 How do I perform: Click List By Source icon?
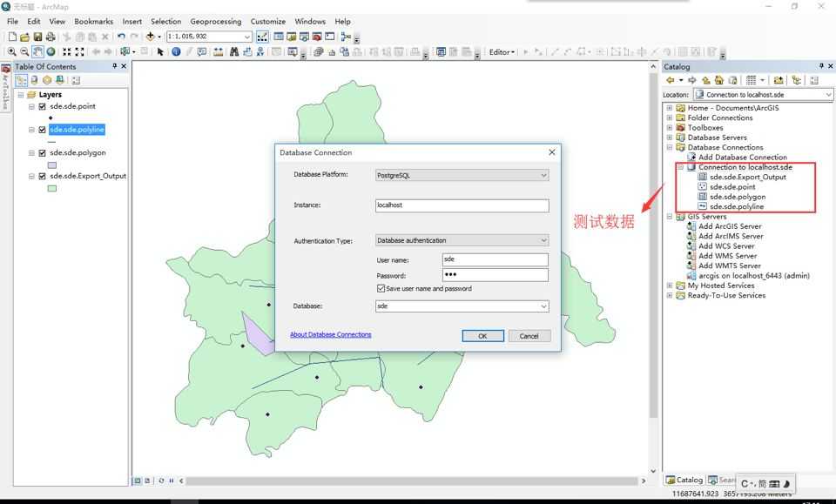pos(34,80)
